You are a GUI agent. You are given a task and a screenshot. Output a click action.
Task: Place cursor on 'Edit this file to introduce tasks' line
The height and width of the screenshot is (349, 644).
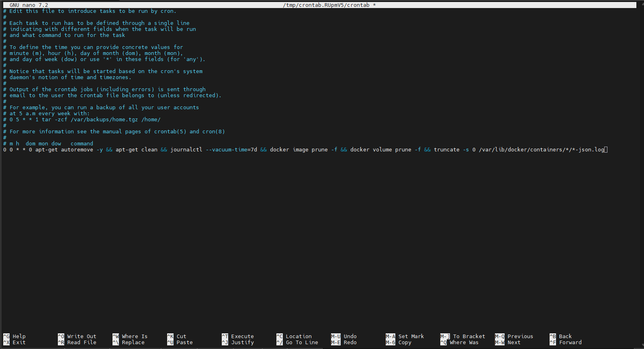click(x=90, y=11)
